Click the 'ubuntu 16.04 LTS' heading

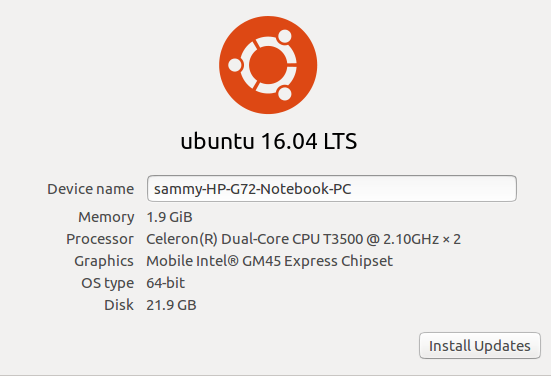(x=269, y=141)
